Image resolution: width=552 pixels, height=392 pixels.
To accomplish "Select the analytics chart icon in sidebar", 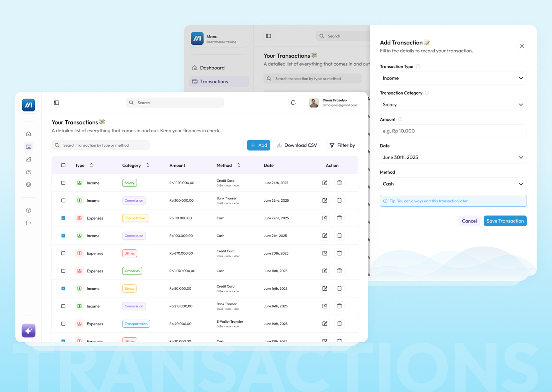I will [x=29, y=159].
